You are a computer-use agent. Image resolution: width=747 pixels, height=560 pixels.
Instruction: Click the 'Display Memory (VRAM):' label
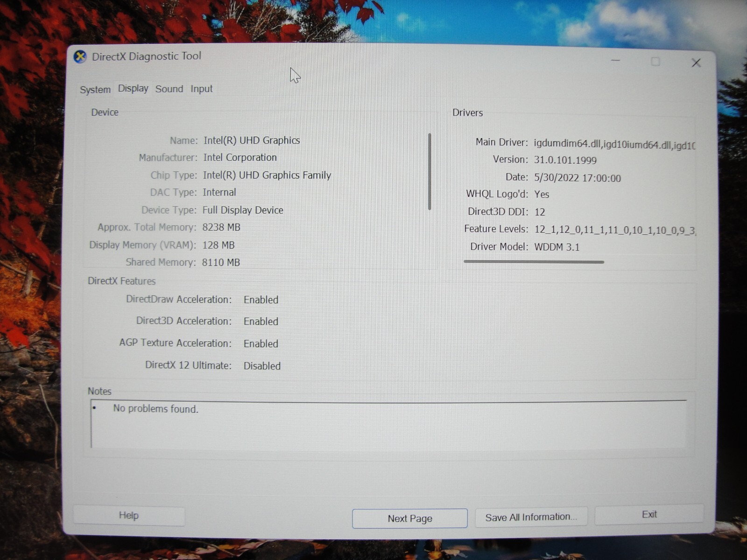[x=142, y=245]
